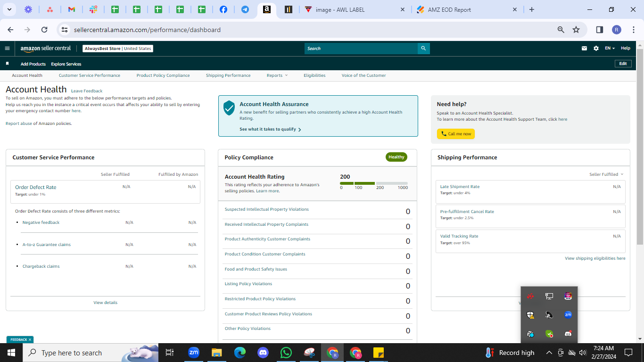Open Windows Security tray icon

[530, 315]
